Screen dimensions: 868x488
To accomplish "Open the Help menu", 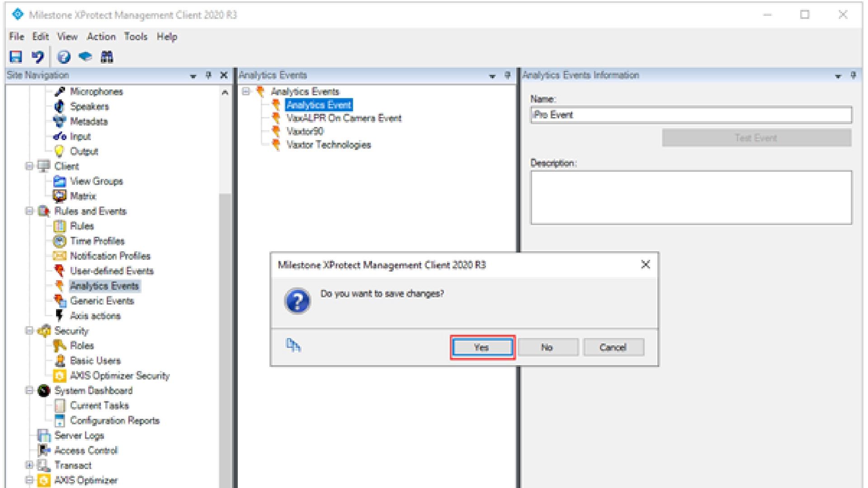I will pos(167,37).
